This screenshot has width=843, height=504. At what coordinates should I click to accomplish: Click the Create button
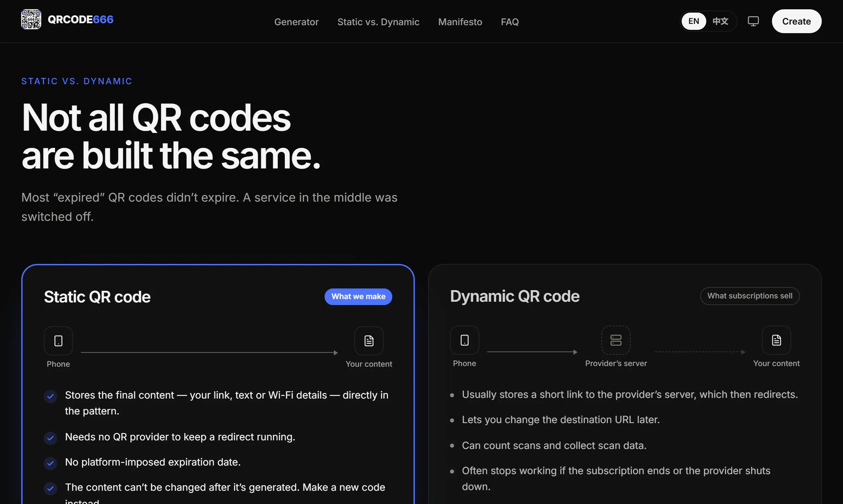pos(797,21)
